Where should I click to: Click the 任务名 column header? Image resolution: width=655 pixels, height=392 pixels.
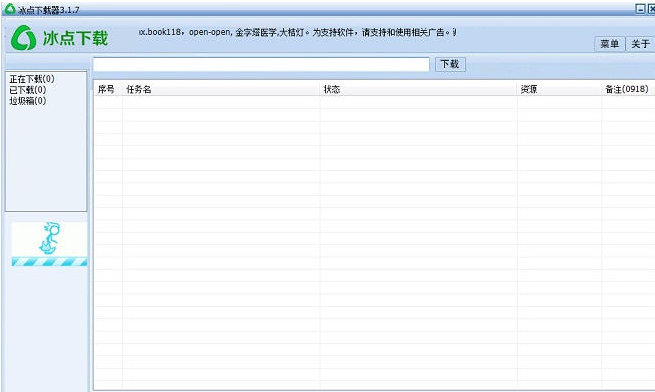point(221,89)
